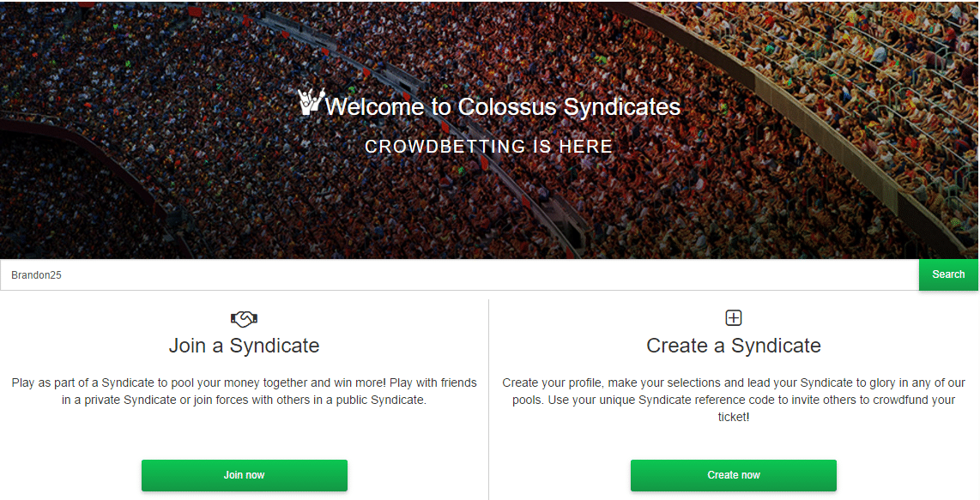Click the plus icon above Create a Syndicate
The image size is (980, 500).
pyautogui.click(x=734, y=318)
